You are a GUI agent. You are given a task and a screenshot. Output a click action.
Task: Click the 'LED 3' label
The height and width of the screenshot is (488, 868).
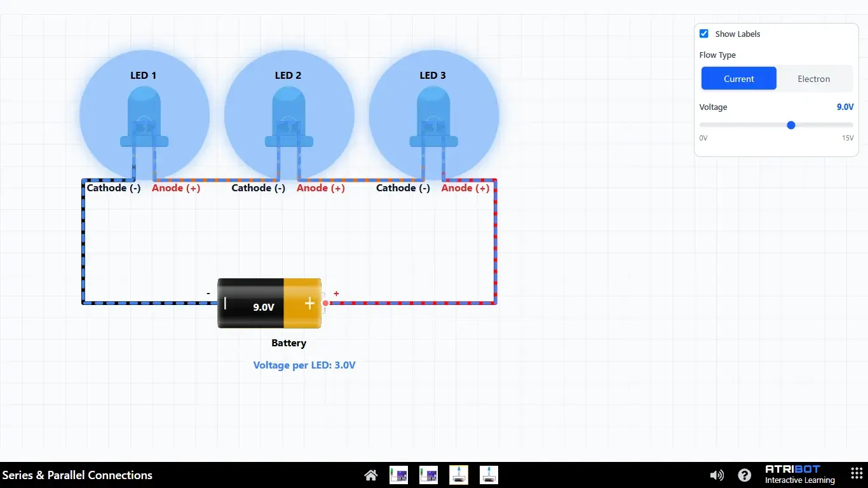(x=433, y=75)
